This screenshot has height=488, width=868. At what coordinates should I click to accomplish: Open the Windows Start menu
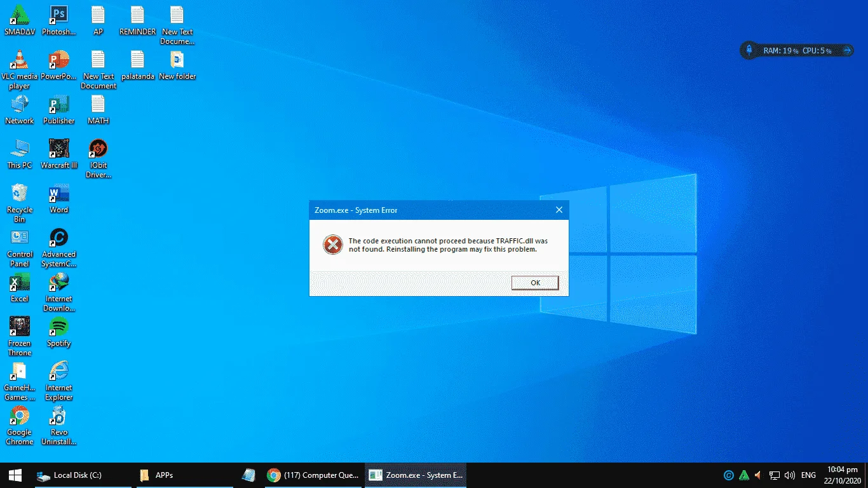15,475
